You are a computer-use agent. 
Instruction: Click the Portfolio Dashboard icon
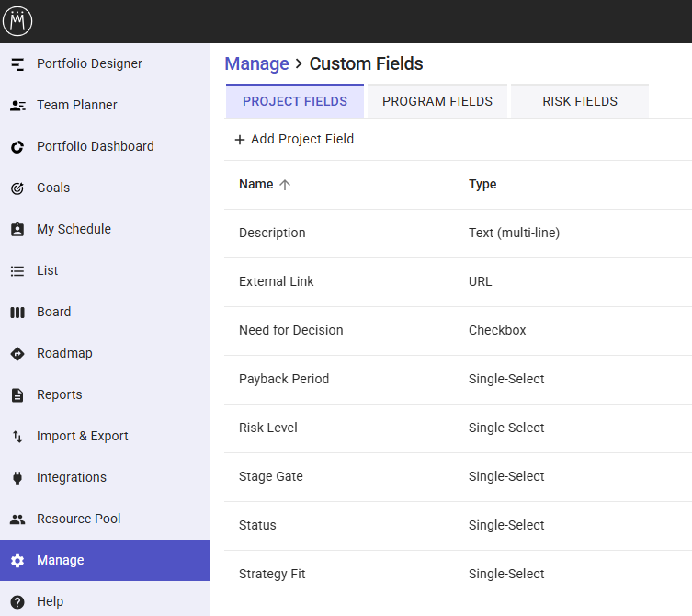pos(17,146)
